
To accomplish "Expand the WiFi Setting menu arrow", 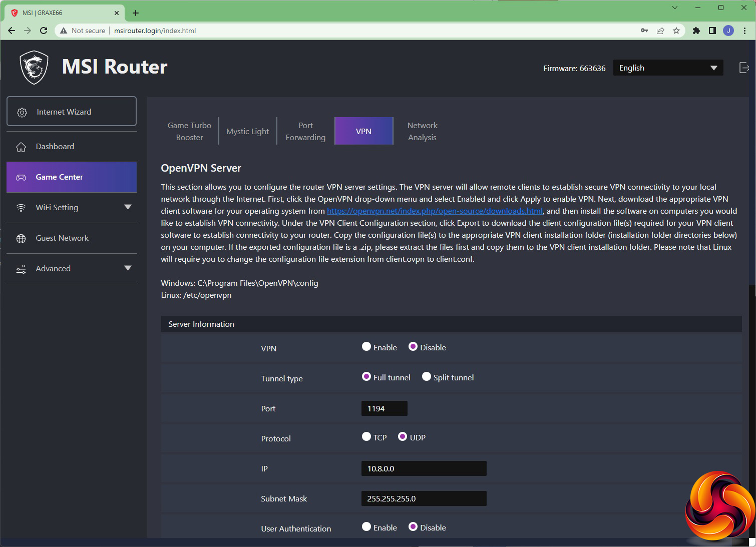I will (128, 207).
